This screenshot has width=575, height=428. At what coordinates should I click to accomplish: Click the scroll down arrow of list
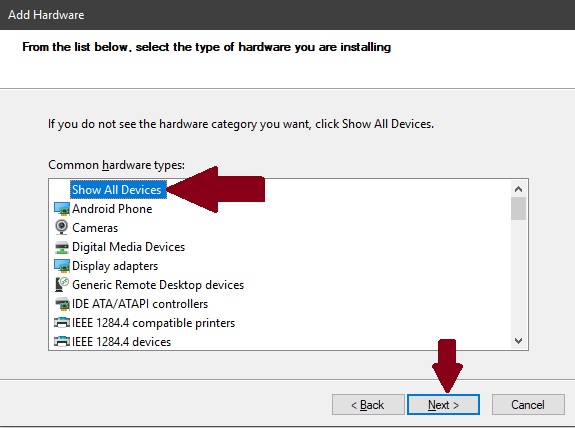tap(518, 341)
